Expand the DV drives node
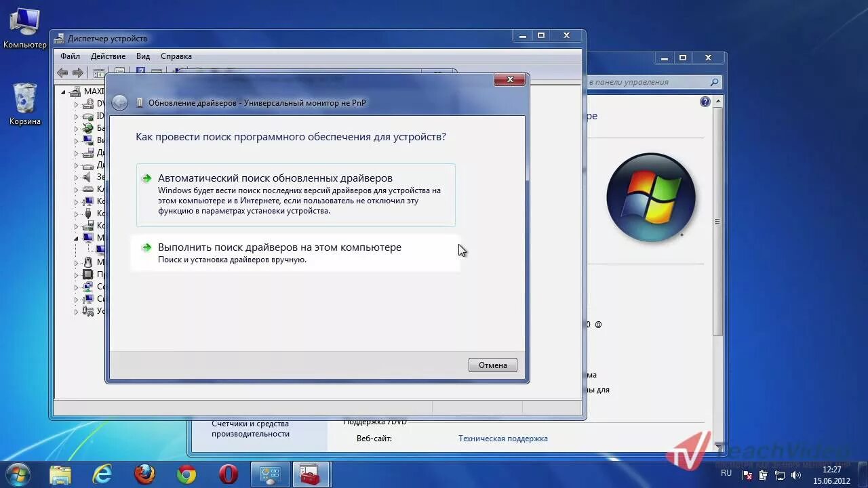Screen dimensions: 868x488 click(77, 104)
